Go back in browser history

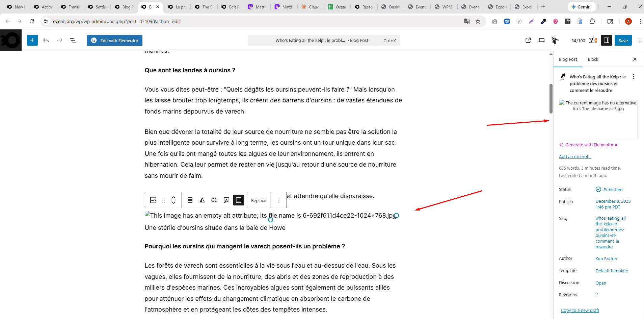click(x=7, y=21)
